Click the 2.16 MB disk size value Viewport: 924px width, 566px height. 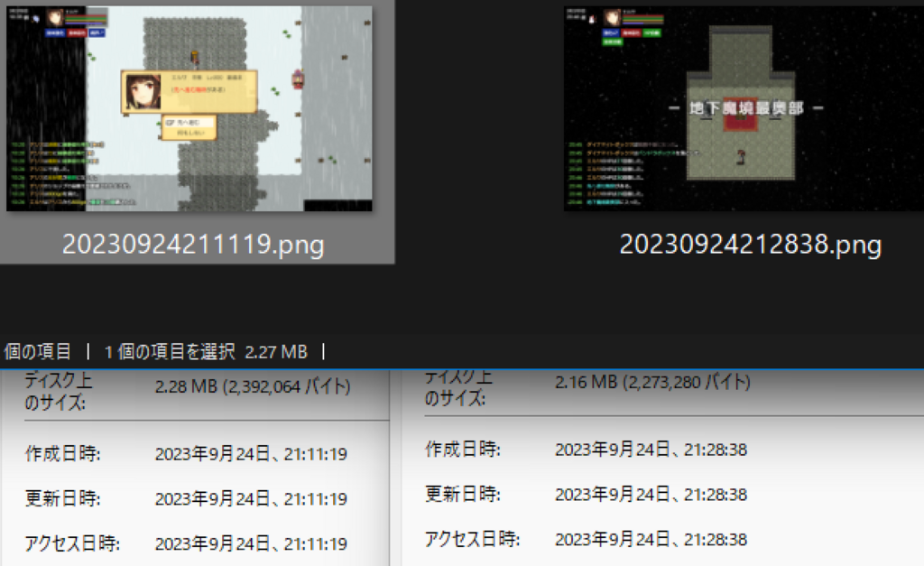651,382
